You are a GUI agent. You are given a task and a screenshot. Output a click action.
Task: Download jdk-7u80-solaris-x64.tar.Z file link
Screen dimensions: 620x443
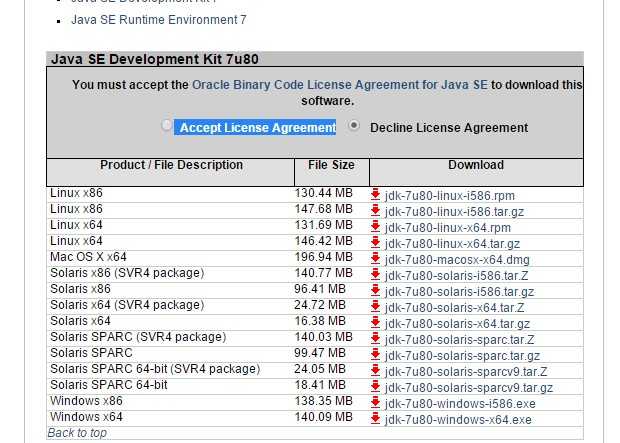pos(454,308)
